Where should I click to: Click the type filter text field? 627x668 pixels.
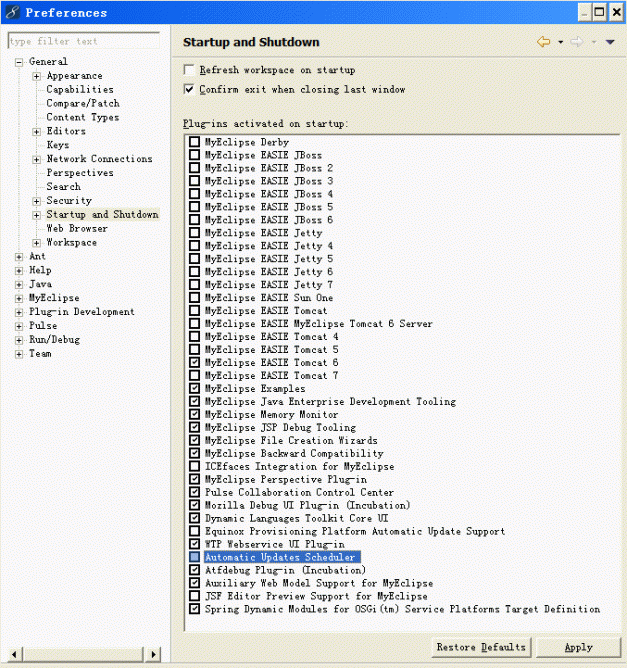[84, 41]
